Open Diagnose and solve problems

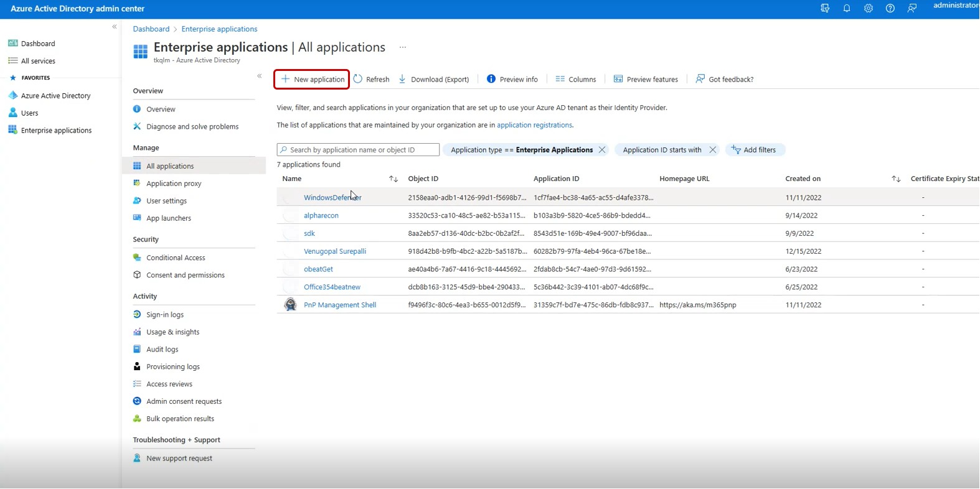[192, 127]
